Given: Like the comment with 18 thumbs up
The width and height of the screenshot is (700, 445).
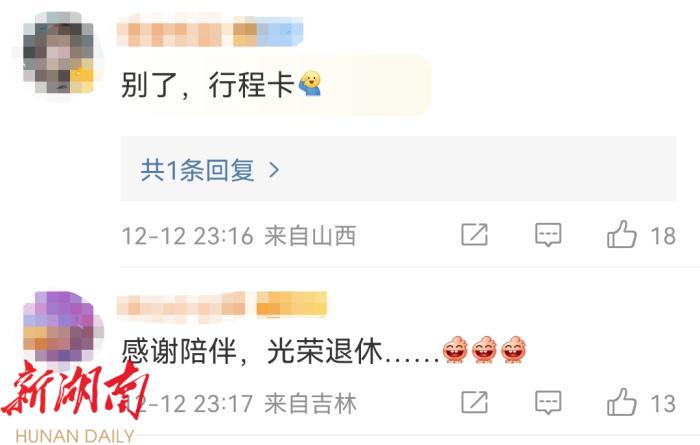Looking at the screenshot, I should point(621,234).
